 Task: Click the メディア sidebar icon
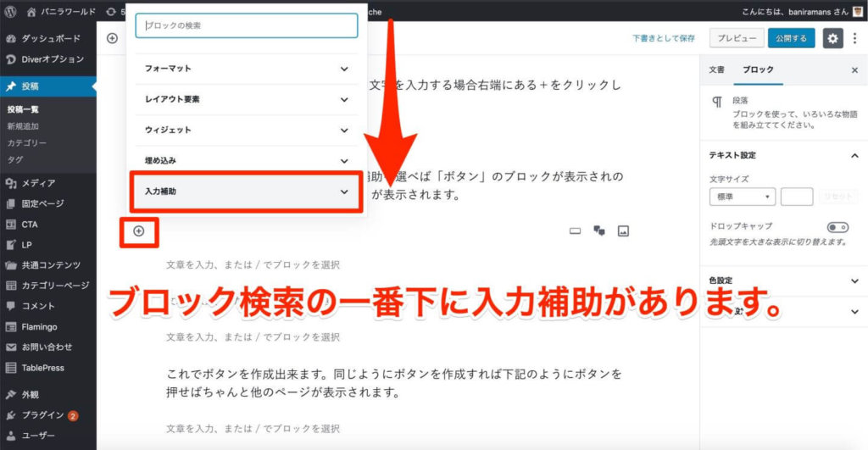[10, 183]
